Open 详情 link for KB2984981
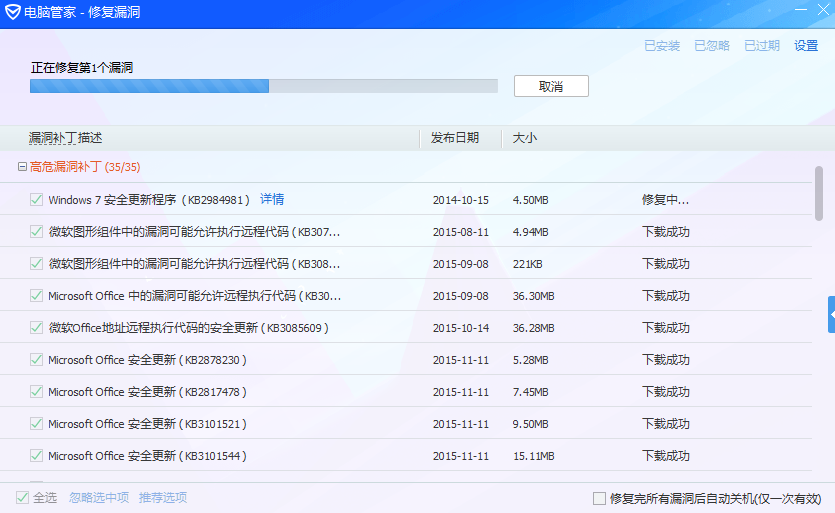The width and height of the screenshot is (835, 513). [x=272, y=199]
